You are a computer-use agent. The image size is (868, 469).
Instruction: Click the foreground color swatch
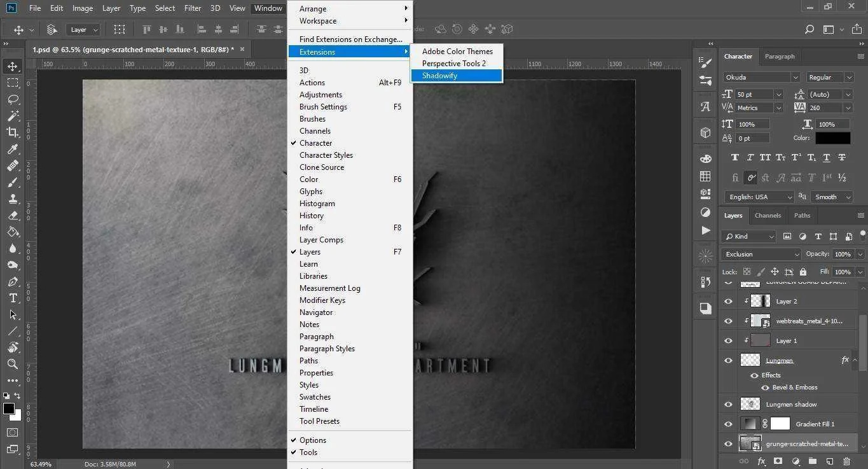[9, 409]
